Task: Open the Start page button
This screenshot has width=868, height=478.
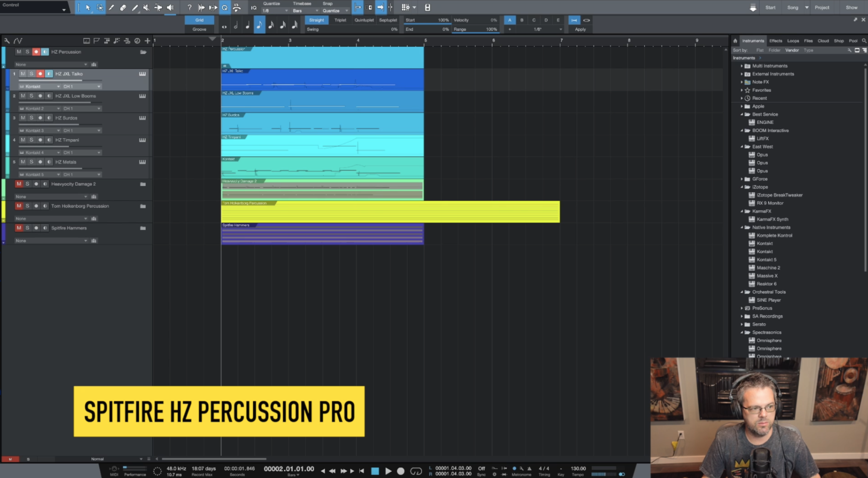Action: coord(771,8)
